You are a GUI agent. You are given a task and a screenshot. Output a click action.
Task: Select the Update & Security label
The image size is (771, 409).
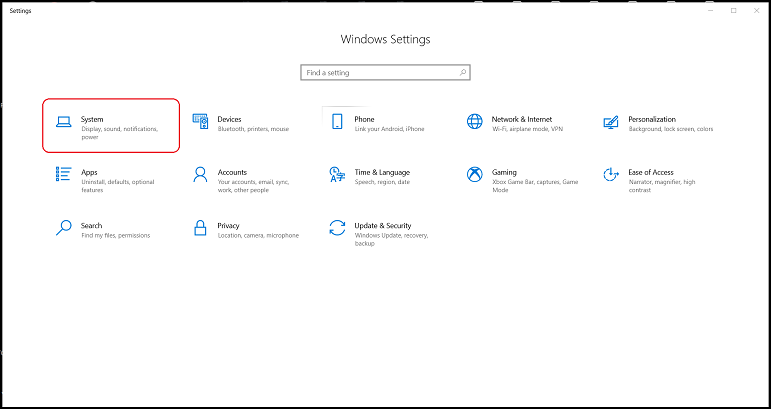point(383,226)
